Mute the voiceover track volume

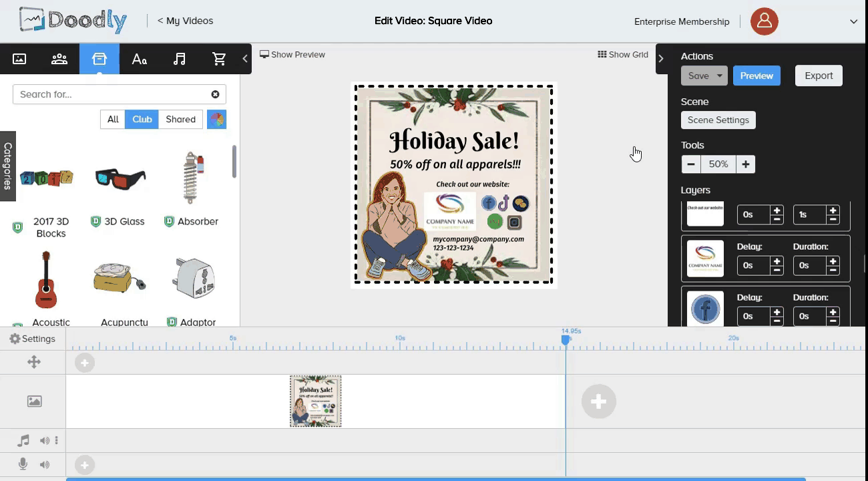(44, 464)
